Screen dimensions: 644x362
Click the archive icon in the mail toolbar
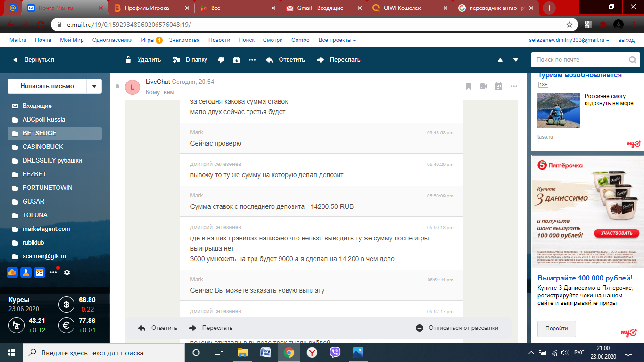coord(237,60)
